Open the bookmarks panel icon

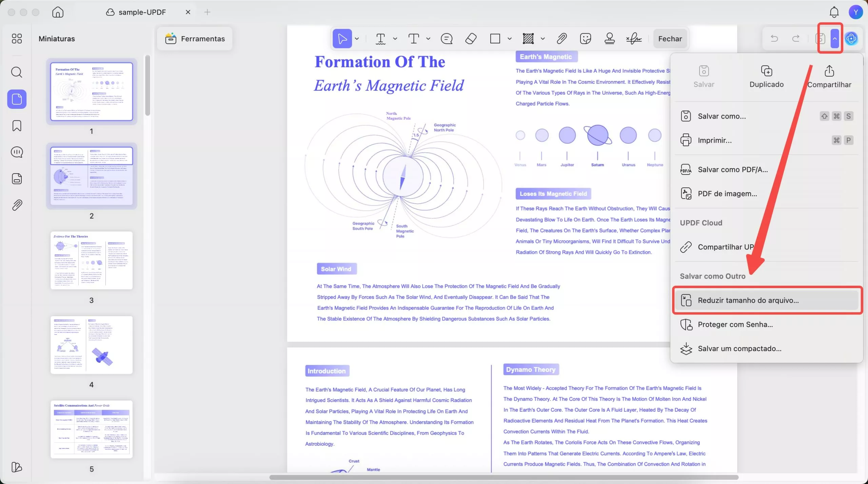point(17,126)
